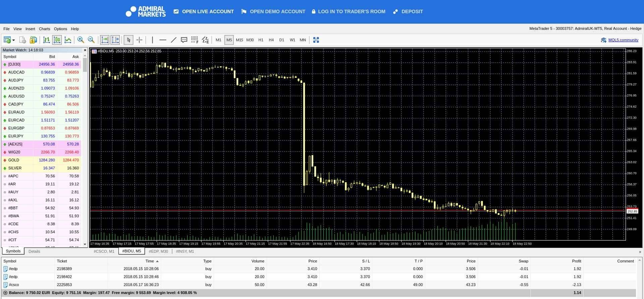Toggle chart auto scroll button

(x=105, y=40)
